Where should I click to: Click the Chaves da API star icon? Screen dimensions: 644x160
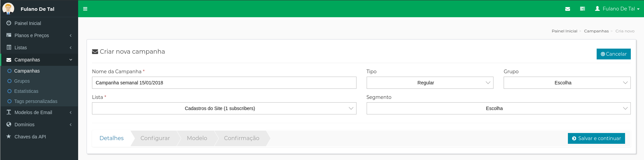click(9, 136)
